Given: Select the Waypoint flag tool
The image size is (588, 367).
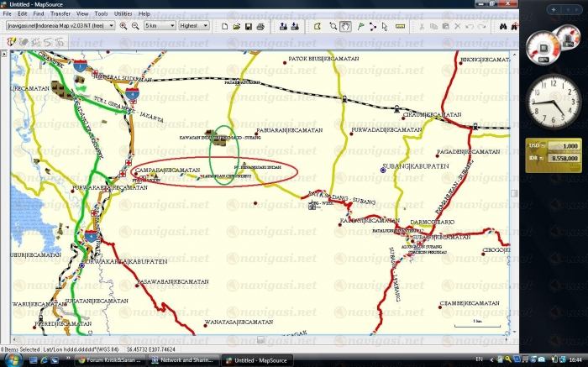Looking at the screenshot, I should pyautogui.click(x=360, y=26).
